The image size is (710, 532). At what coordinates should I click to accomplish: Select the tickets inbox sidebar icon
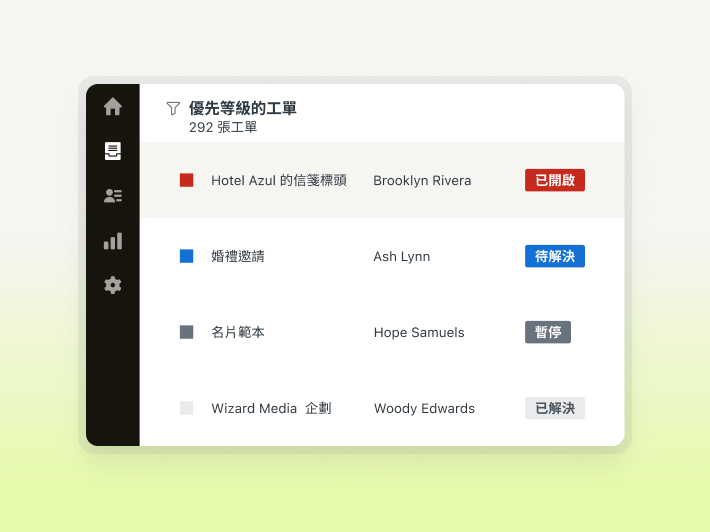click(113, 151)
